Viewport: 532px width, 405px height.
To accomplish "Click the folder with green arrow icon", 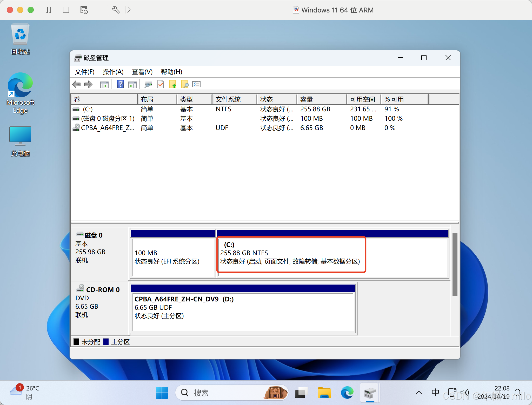I will coord(173,84).
